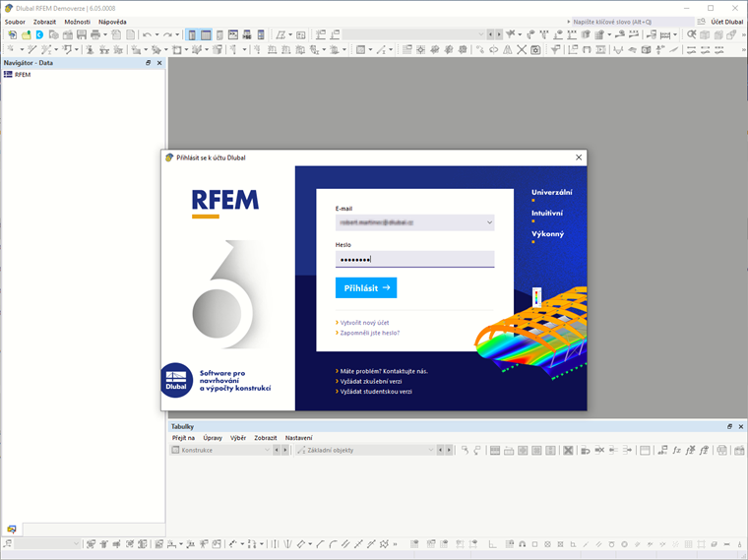This screenshot has height=560, width=748.
Task: Click the blue Dlubal center icon in toolbar
Action: tap(39, 34)
